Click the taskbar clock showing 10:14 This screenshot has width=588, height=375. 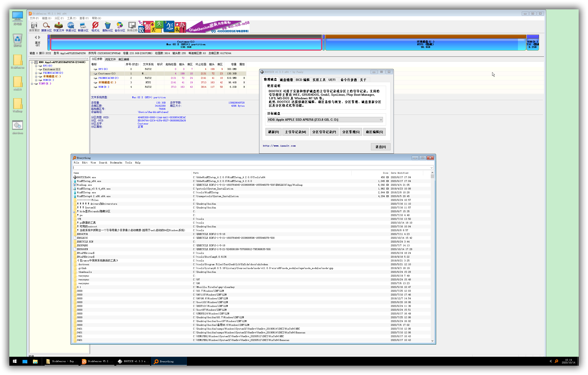[x=568, y=361]
